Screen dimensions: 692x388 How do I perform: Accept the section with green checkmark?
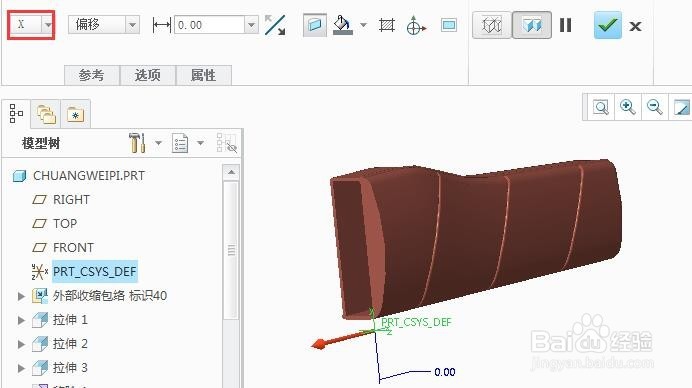click(607, 25)
